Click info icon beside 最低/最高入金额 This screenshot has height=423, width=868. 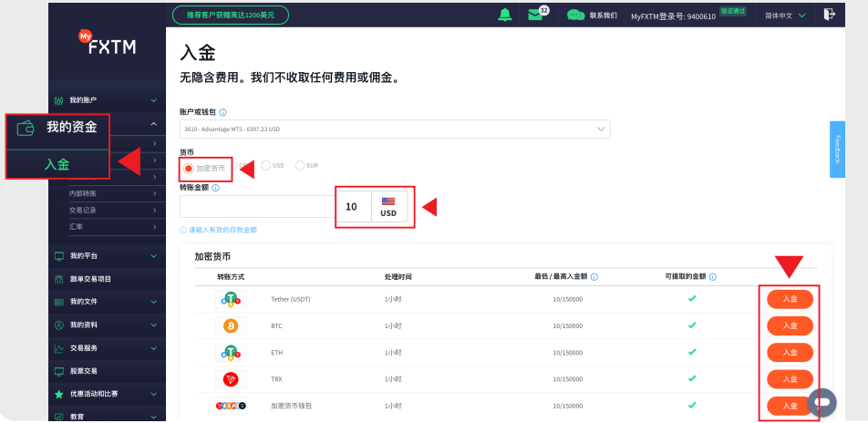pos(594,277)
